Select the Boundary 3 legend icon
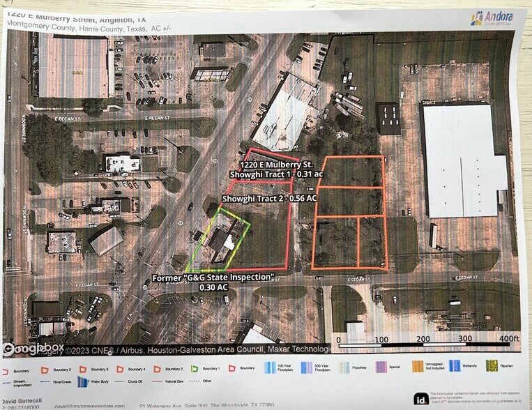Viewport: 532px width, 410px height. 83,370
